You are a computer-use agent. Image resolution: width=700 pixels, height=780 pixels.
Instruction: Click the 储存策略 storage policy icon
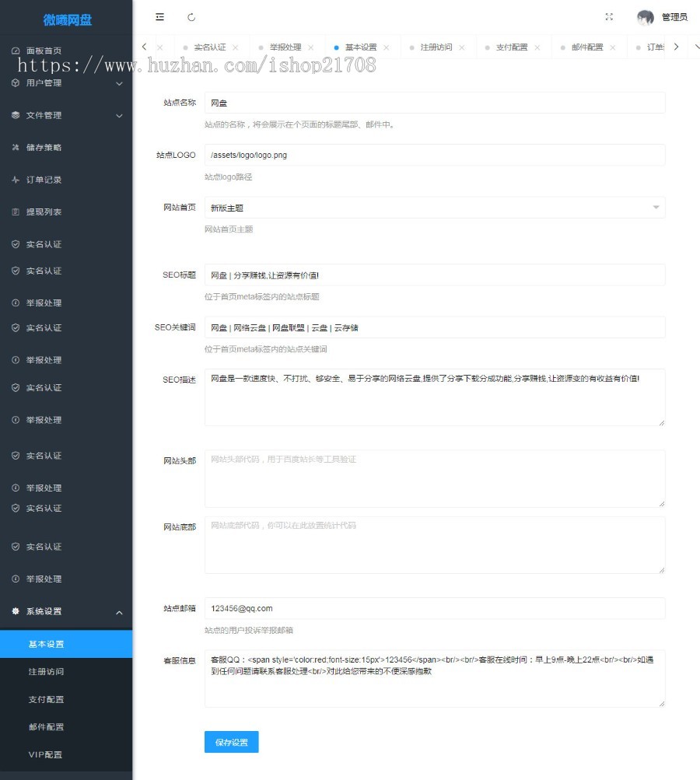[x=16, y=147]
